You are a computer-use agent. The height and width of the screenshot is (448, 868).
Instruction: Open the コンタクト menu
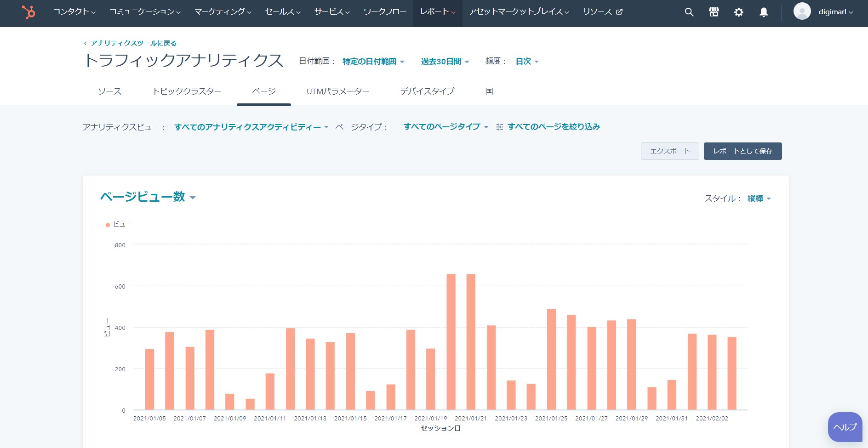74,12
